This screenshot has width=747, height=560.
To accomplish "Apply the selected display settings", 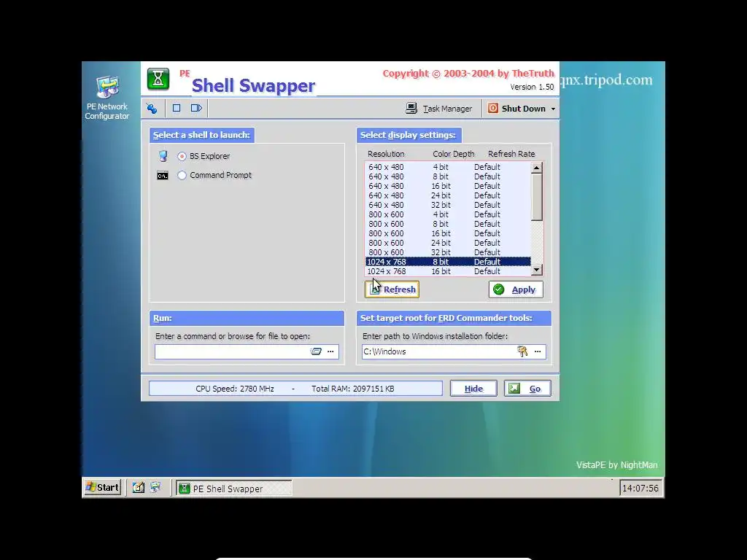I will 516,289.
